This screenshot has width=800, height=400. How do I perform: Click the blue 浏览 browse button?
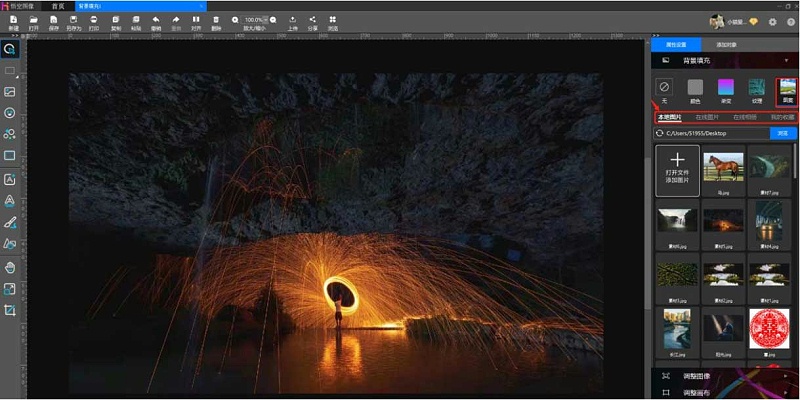tap(783, 133)
